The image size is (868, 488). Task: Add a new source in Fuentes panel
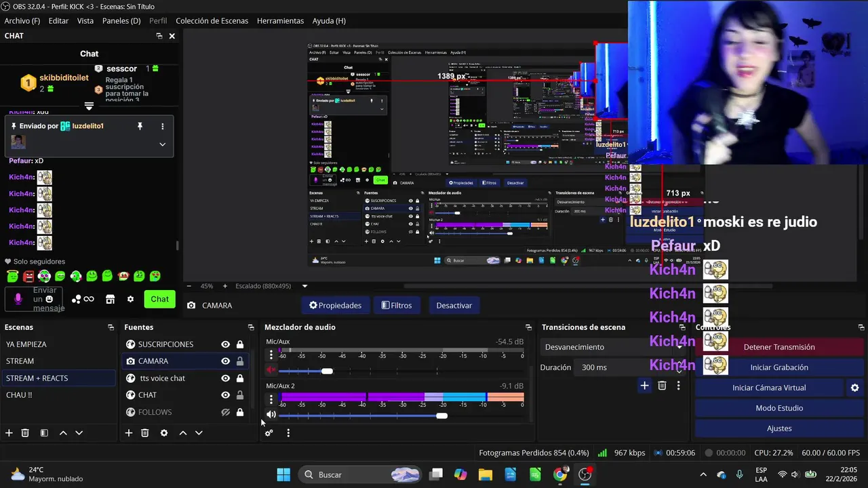tap(128, 433)
